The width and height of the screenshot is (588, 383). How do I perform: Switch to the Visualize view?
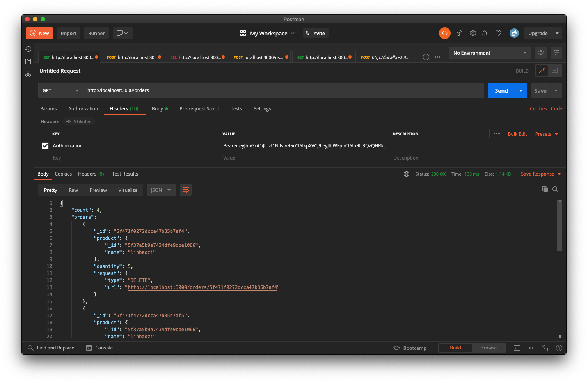pos(128,190)
